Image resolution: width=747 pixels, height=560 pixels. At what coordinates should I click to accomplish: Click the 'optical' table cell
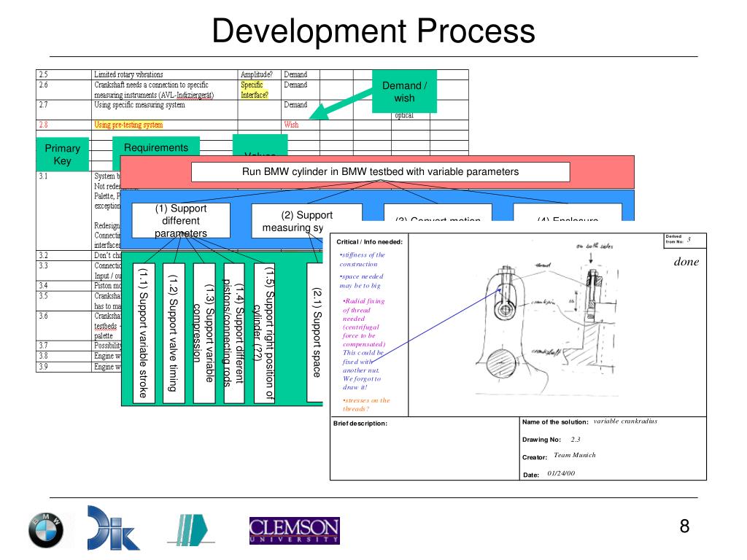pos(404,115)
